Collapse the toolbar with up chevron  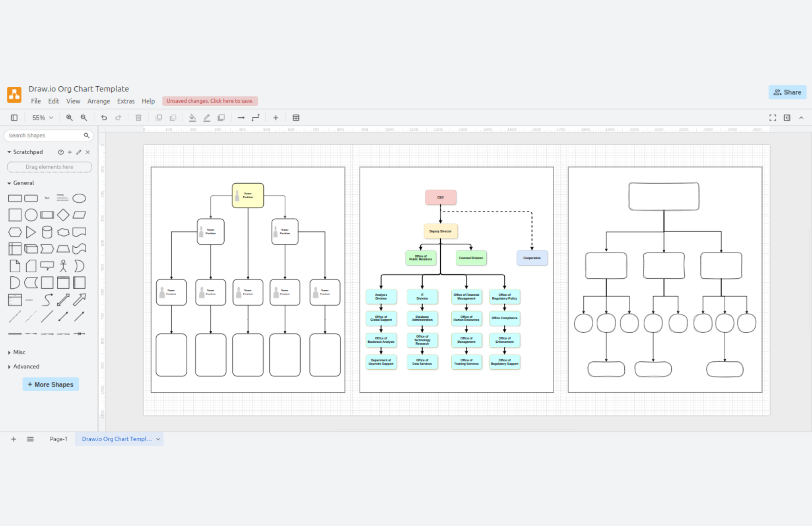pyautogui.click(x=801, y=118)
